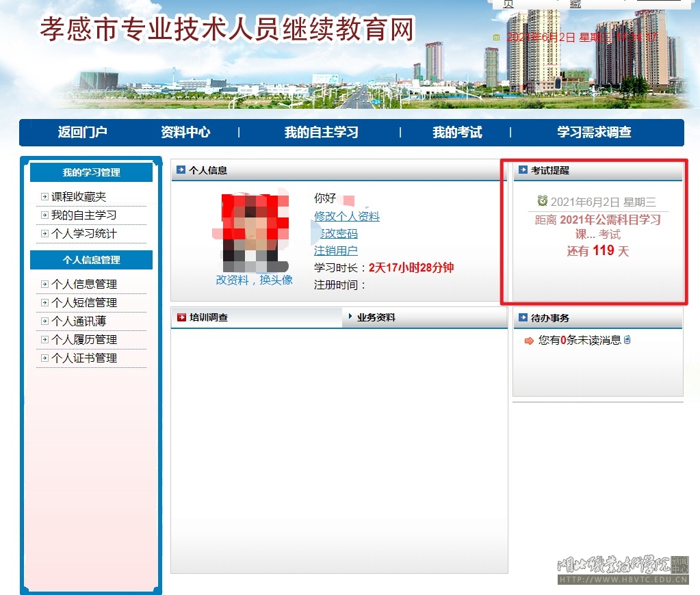Click the small phone icon after 未读消息
This screenshot has height=595, width=700.
(x=627, y=340)
